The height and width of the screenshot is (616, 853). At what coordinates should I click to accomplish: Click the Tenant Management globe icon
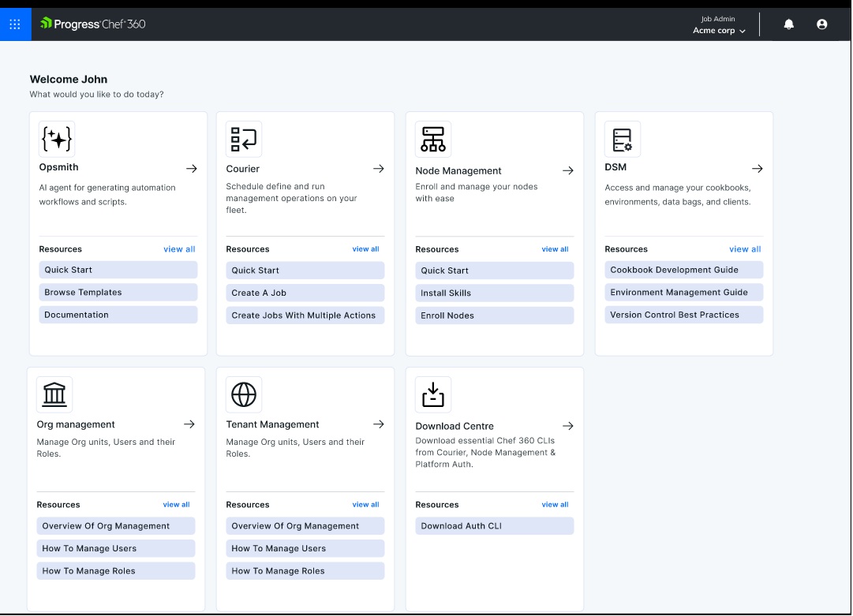(244, 394)
